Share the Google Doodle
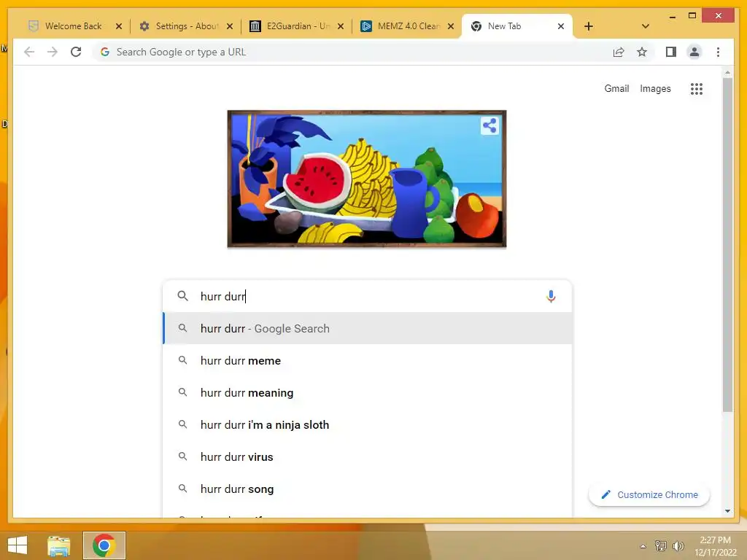This screenshot has height=560, width=747. [489, 126]
